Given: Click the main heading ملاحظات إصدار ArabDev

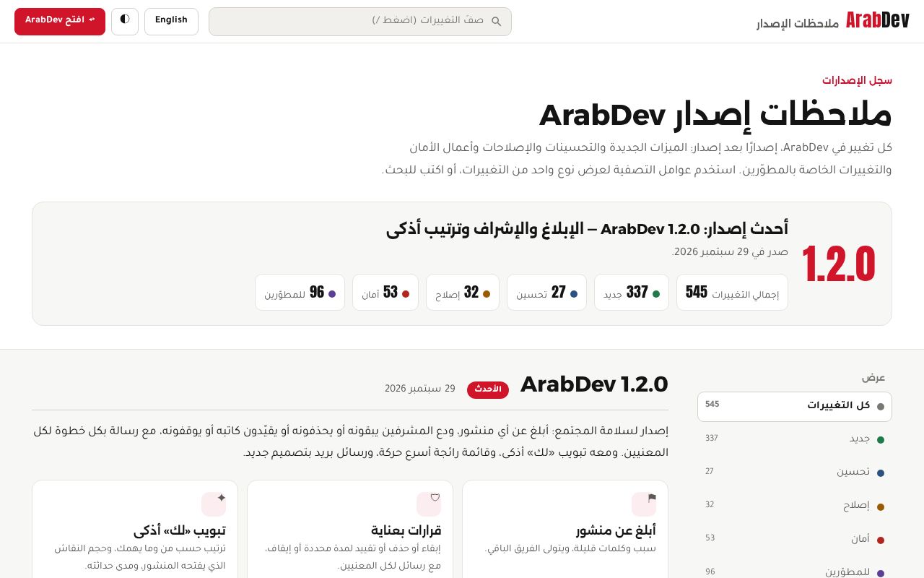Looking at the screenshot, I should 715,116.
